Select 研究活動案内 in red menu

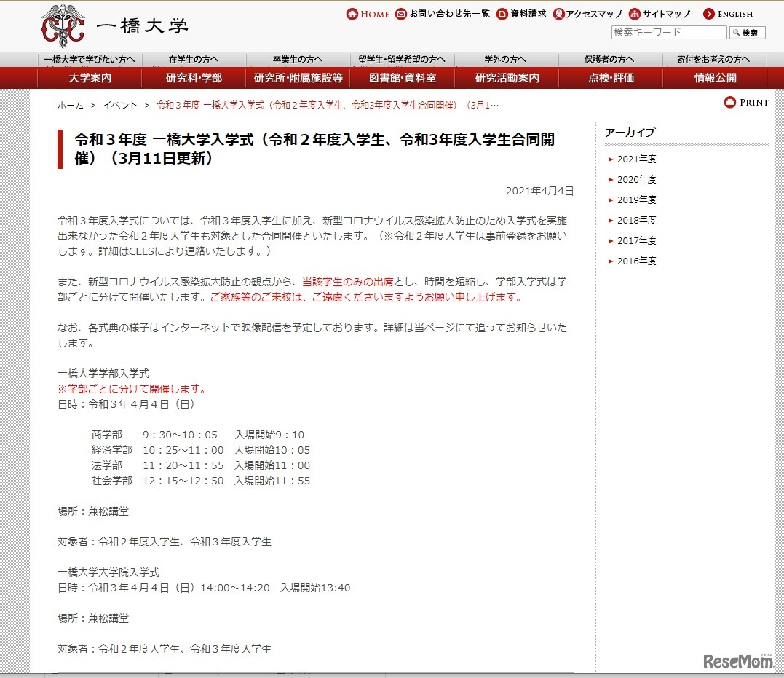click(507, 78)
